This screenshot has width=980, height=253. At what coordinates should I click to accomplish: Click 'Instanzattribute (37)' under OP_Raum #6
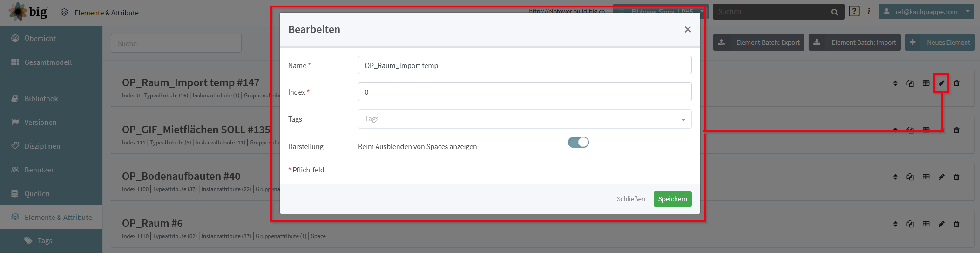[x=226, y=236]
